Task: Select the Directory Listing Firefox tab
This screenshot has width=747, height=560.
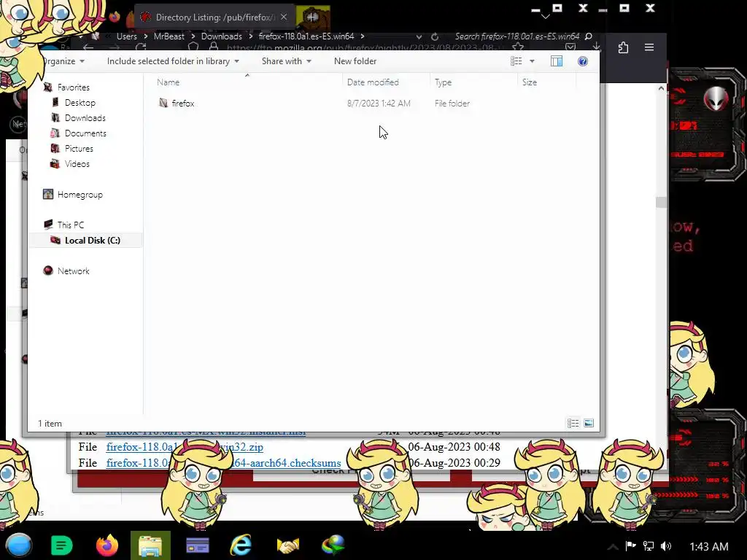Action: (214, 17)
